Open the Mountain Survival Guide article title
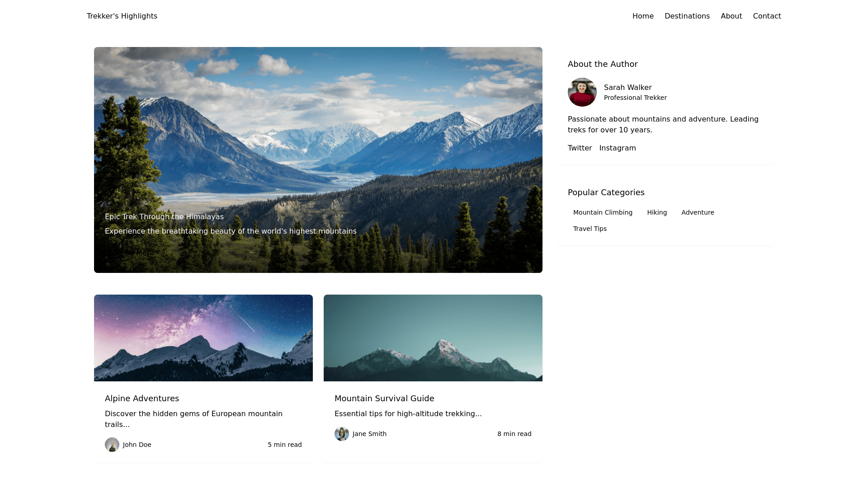The image size is (868, 488). point(384,399)
